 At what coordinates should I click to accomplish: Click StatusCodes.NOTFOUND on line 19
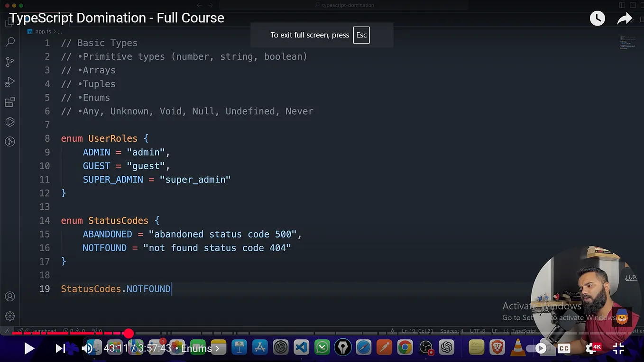pyautogui.click(x=116, y=289)
